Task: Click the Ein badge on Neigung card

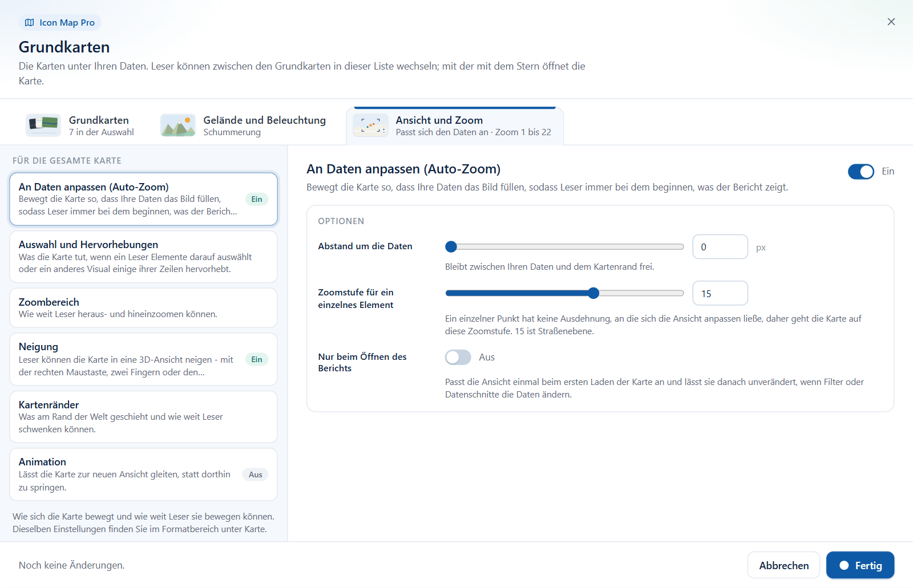Action: coord(257,359)
